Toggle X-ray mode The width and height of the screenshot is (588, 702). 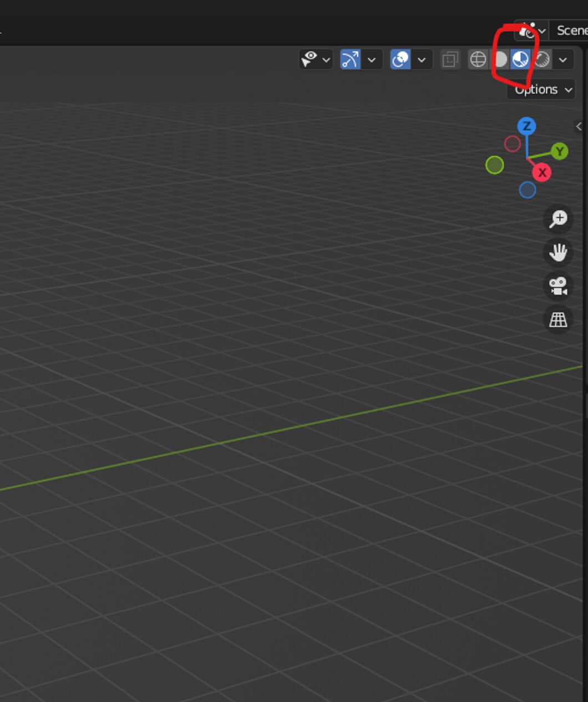(450, 59)
